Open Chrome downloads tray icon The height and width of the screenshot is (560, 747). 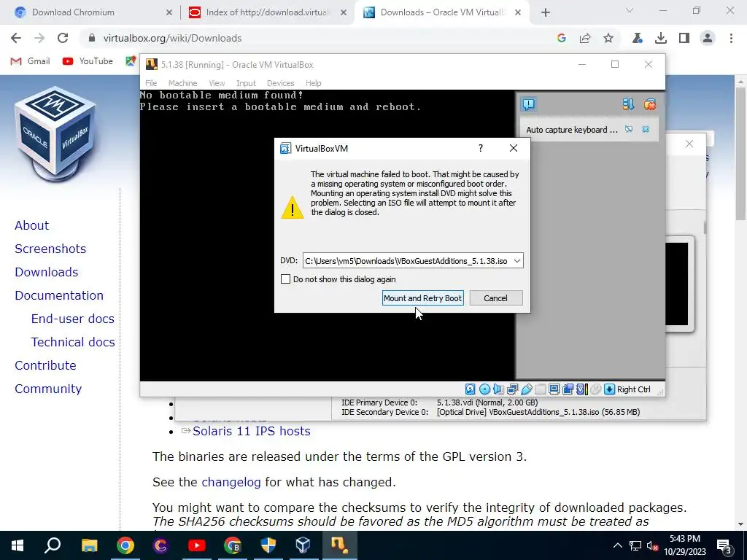tap(661, 38)
